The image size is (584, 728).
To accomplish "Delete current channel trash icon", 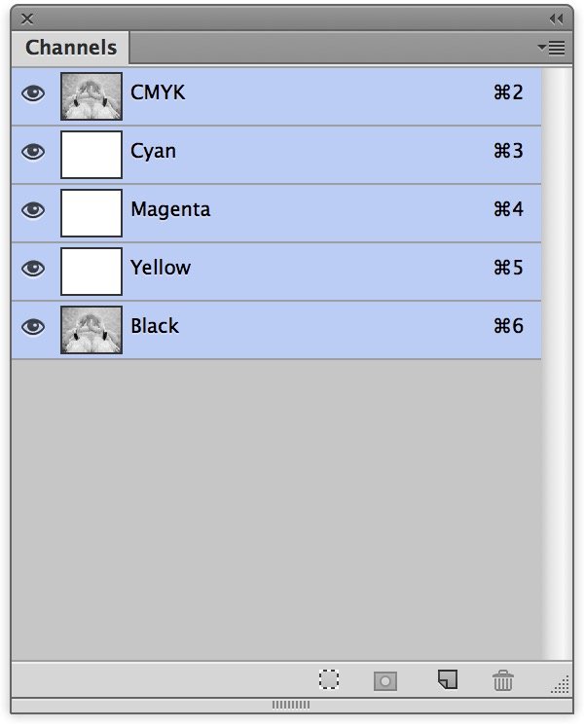I will (x=503, y=680).
